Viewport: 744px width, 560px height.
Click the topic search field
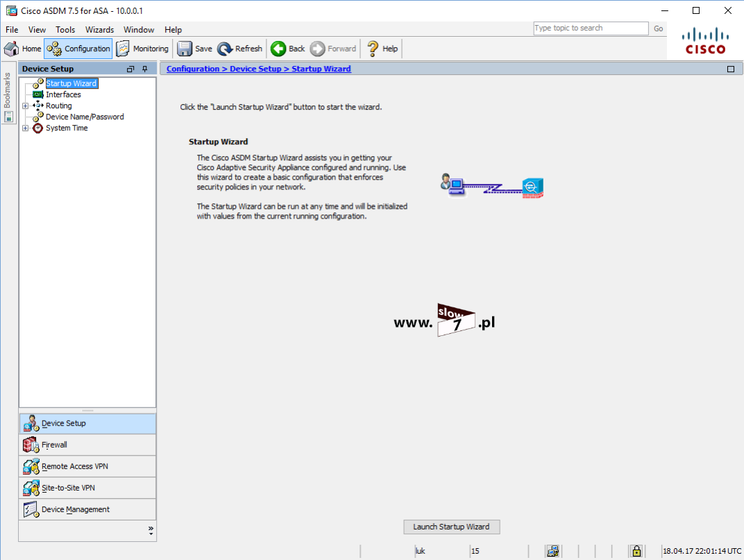tap(591, 28)
